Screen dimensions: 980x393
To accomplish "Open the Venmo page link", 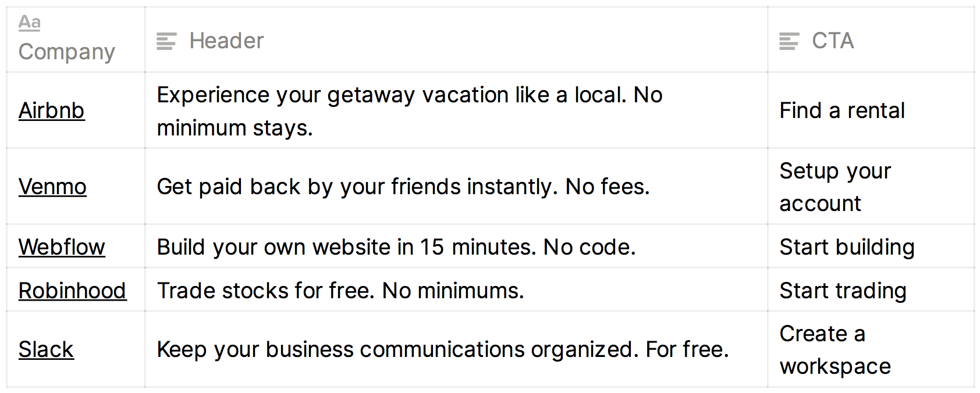I will pyautogui.click(x=52, y=187).
